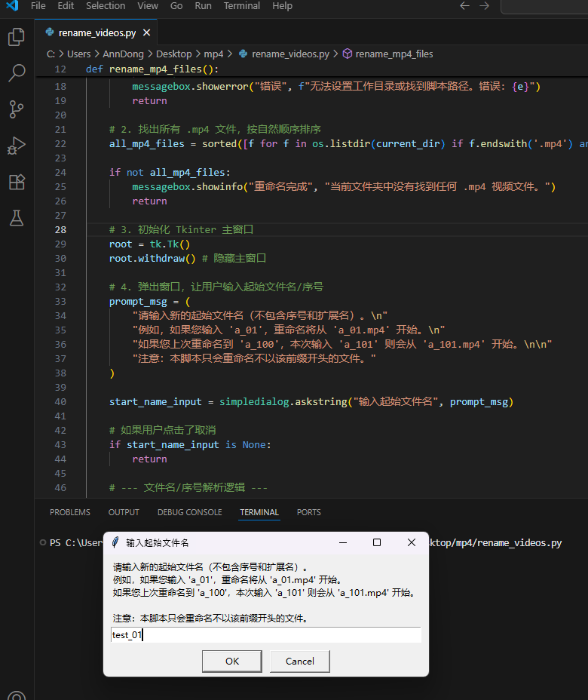Select the rename_videos.py editor tab
The image size is (588, 700).
[96, 32]
